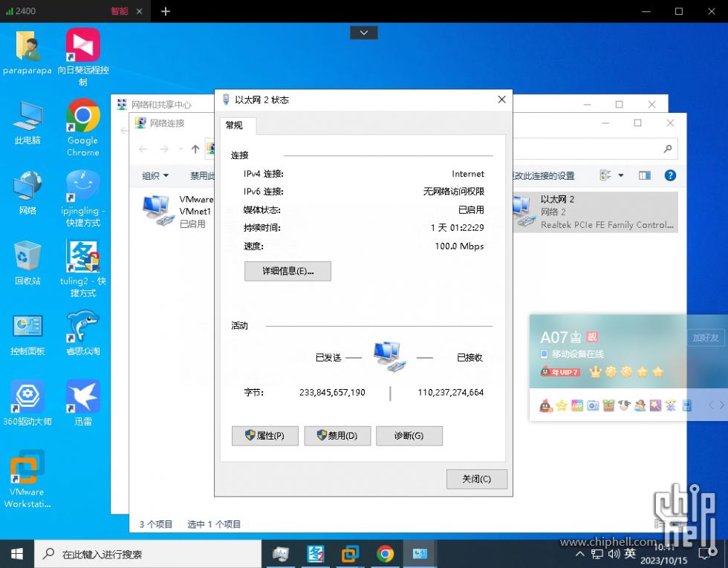Click 禁用(D) disable button
The image size is (728, 568).
click(337, 436)
